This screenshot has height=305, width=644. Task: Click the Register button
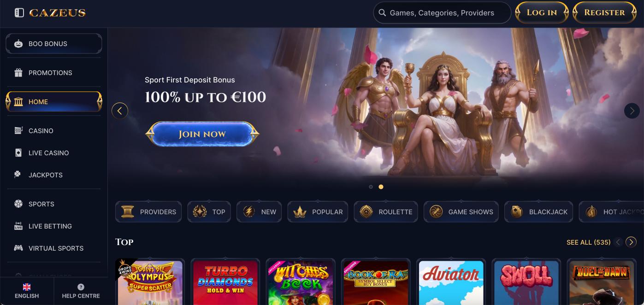pyautogui.click(x=604, y=13)
